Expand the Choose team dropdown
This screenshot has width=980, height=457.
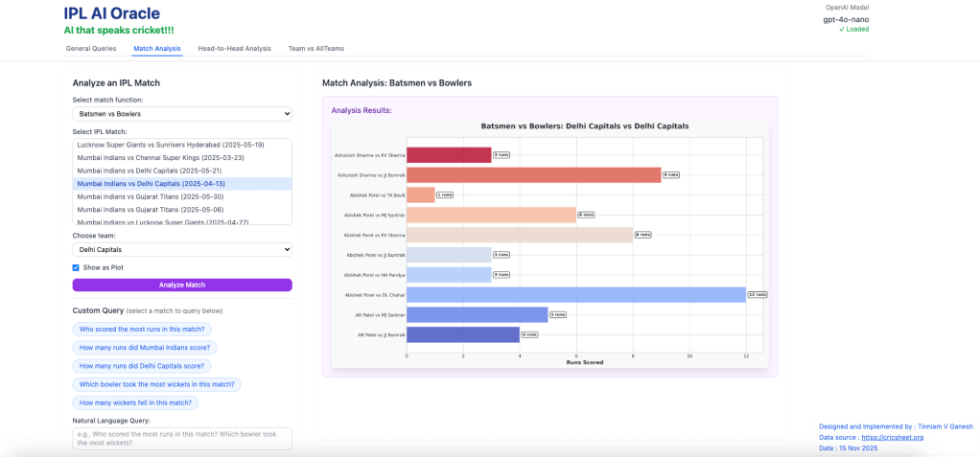click(x=182, y=249)
